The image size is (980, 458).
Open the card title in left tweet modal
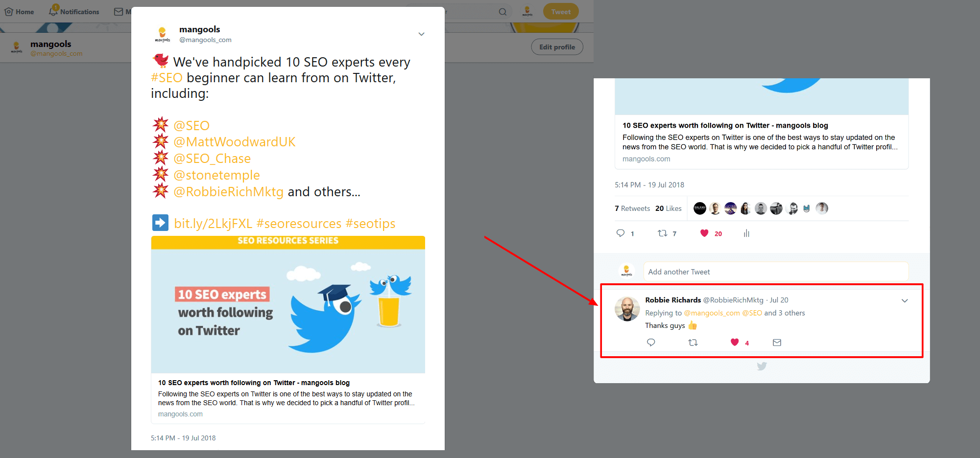(x=254, y=383)
